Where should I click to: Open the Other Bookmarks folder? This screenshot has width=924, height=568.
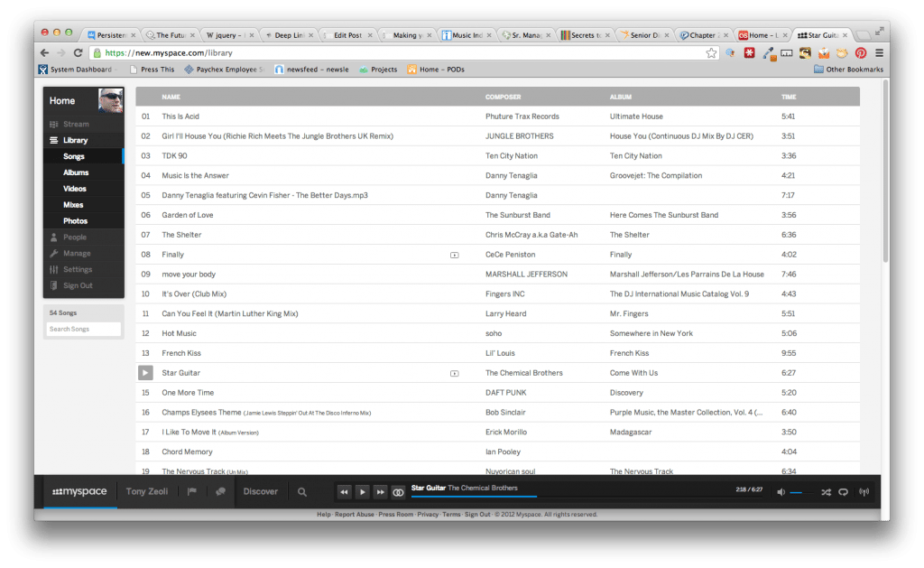848,70
